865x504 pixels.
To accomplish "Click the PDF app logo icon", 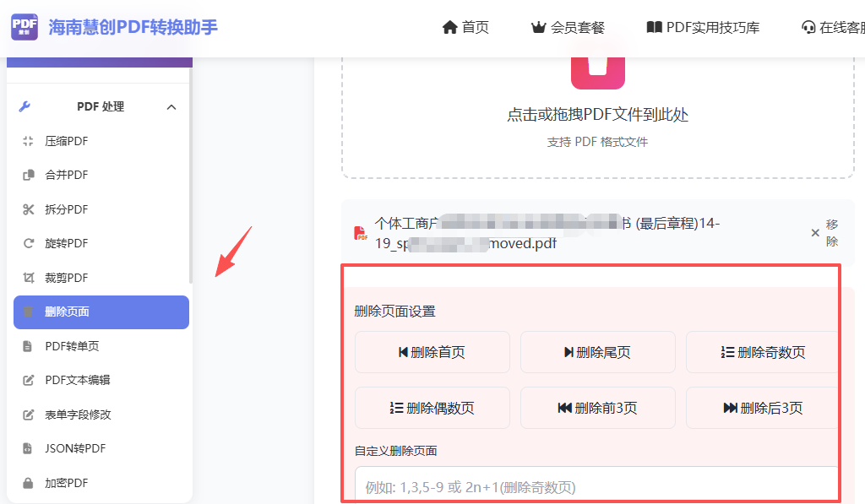I will (x=24, y=27).
